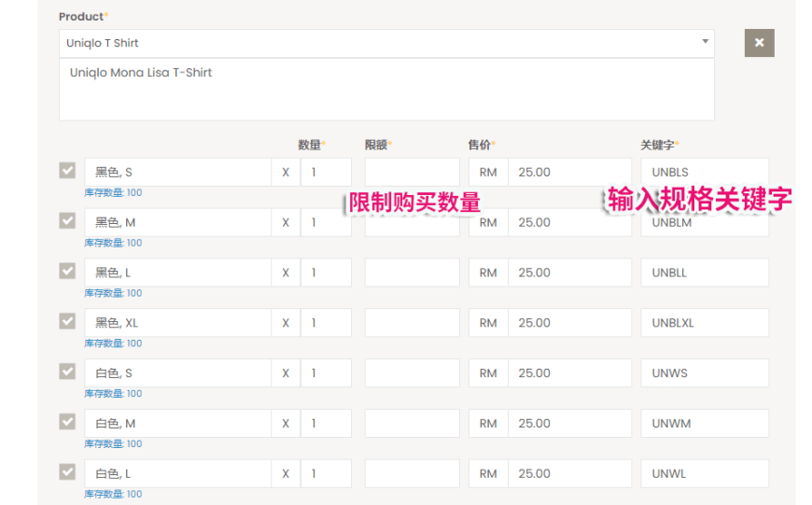Click the 售价 column header

click(x=480, y=145)
